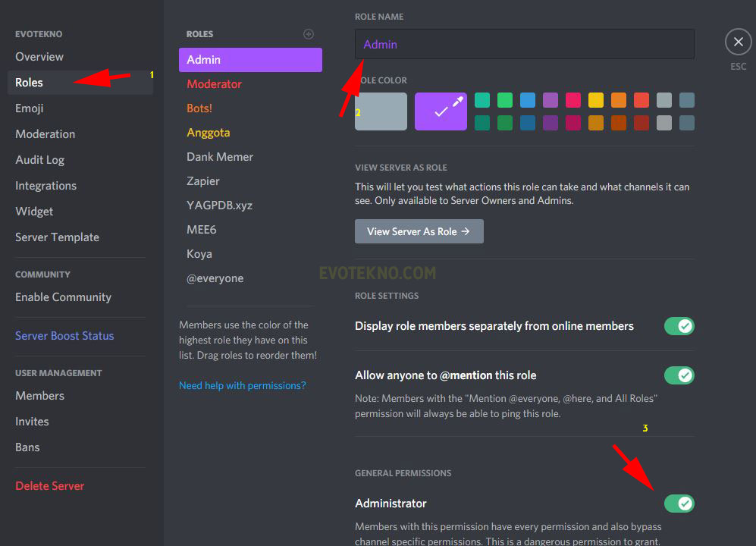Click the Role Name input field

click(x=524, y=44)
